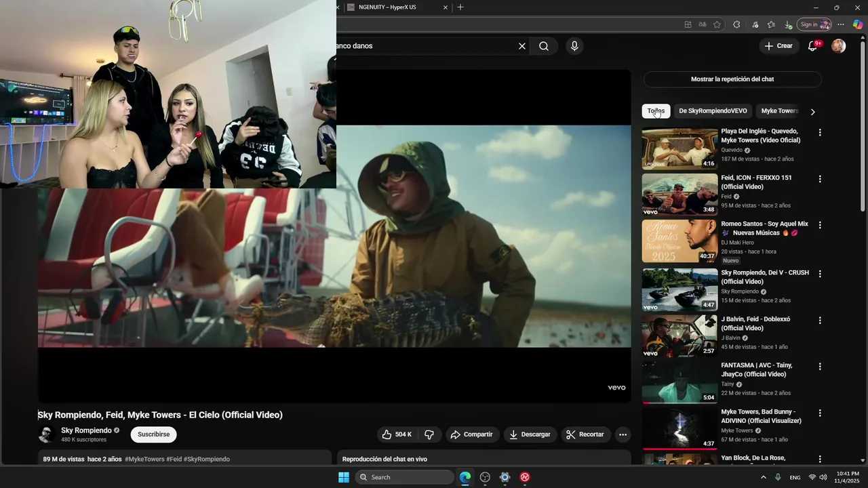This screenshot has height=488, width=868.
Task: Click Recortar clip button
Action: click(585, 434)
